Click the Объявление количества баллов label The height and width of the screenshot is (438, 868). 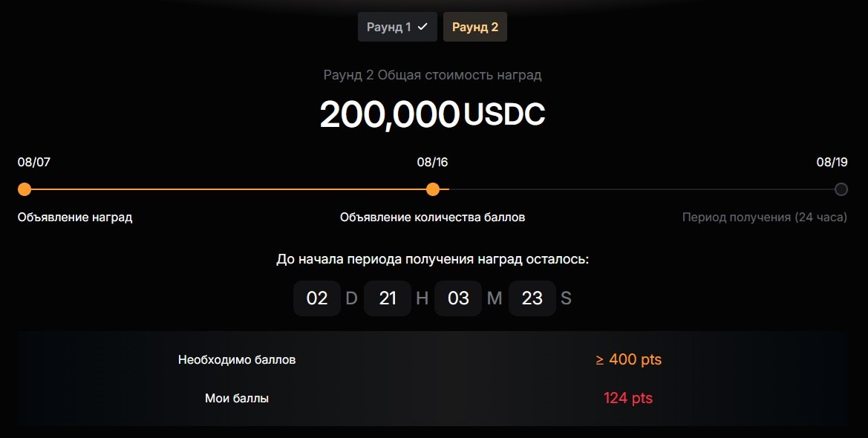[432, 217]
